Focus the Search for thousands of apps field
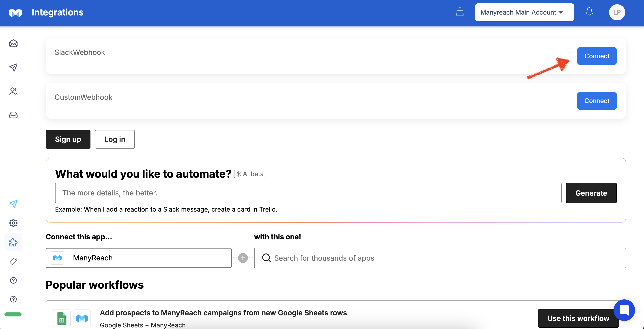644x329 pixels. (x=440, y=258)
